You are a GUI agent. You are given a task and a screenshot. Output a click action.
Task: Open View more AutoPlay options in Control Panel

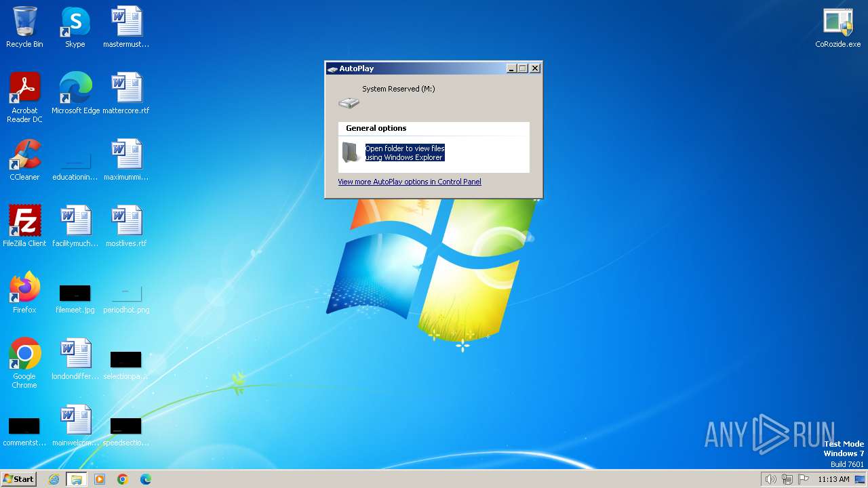pos(410,182)
